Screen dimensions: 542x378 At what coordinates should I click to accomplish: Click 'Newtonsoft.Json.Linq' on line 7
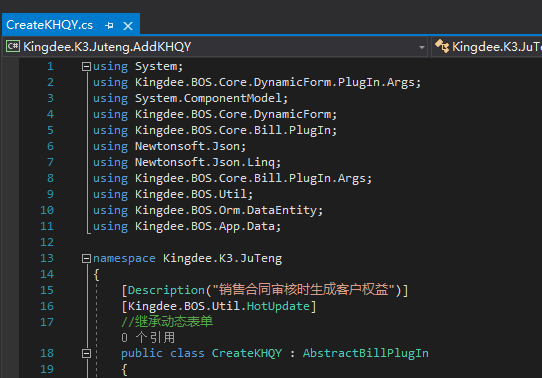pos(205,162)
